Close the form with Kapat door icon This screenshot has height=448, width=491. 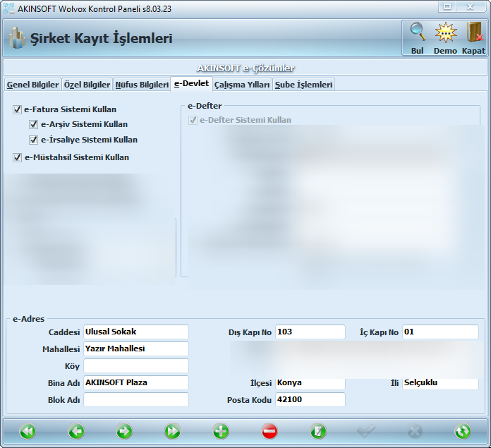[474, 38]
